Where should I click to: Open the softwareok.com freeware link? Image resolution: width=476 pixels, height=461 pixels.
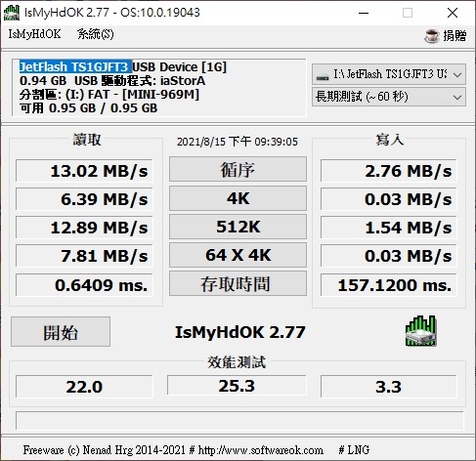(261, 450)
